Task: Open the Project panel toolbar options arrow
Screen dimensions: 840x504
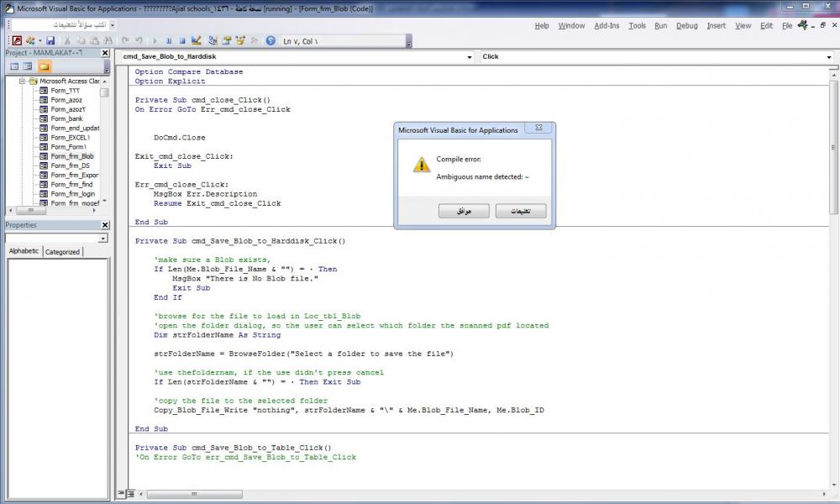Action: click(x=107, y=67)
